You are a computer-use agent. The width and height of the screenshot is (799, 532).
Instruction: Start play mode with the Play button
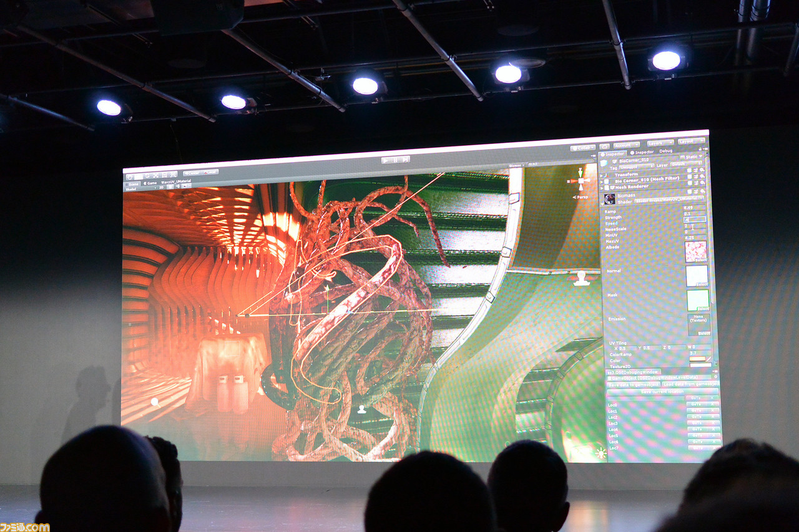click(385, 160)
